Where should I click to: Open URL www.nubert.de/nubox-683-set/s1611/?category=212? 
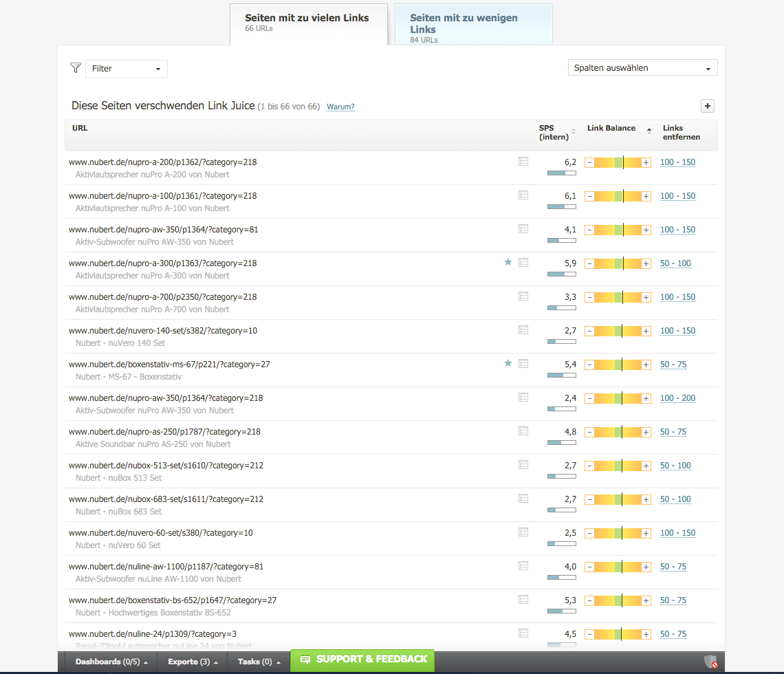(166, 499)
